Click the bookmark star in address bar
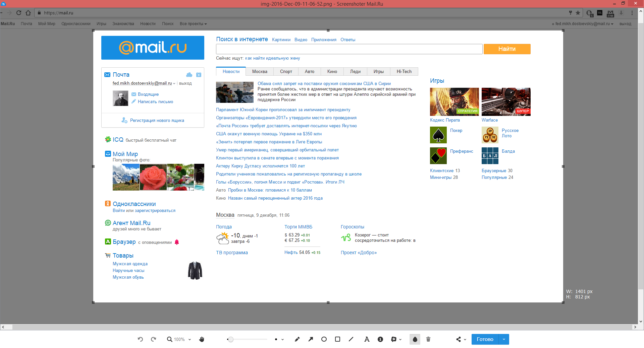Image resolution: width=644 pixels, height=348 pixels. point(578,13)
